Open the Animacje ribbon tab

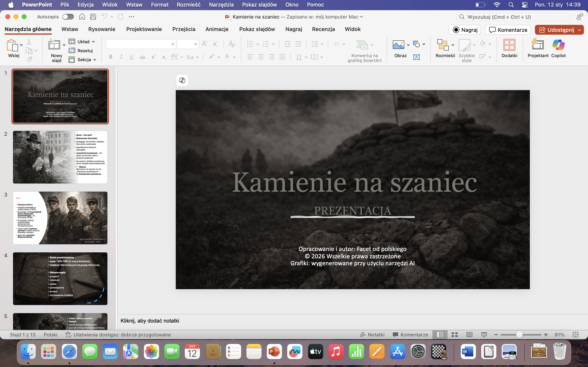coord(217,29)
